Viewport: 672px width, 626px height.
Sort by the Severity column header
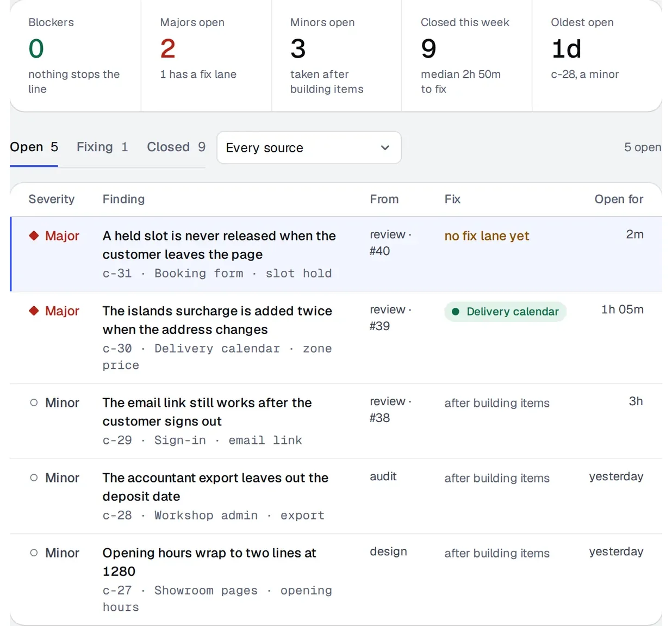point(52,199)
